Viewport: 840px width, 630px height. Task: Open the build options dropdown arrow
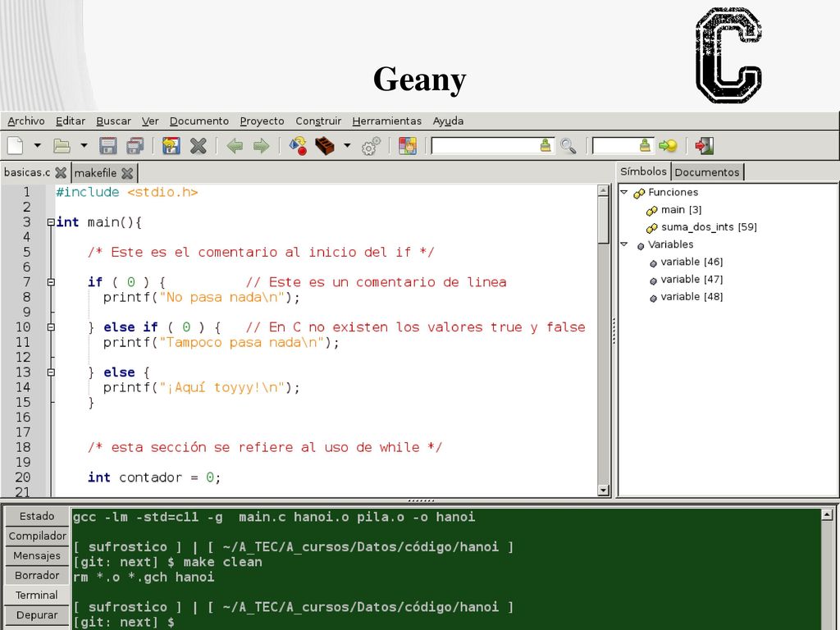click(x=347, y=145)
